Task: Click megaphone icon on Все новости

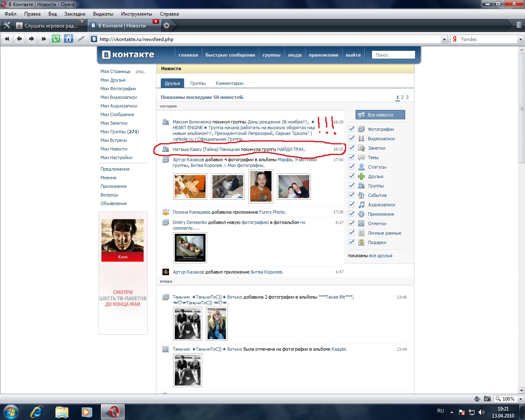Action: (x=361, y=115)
